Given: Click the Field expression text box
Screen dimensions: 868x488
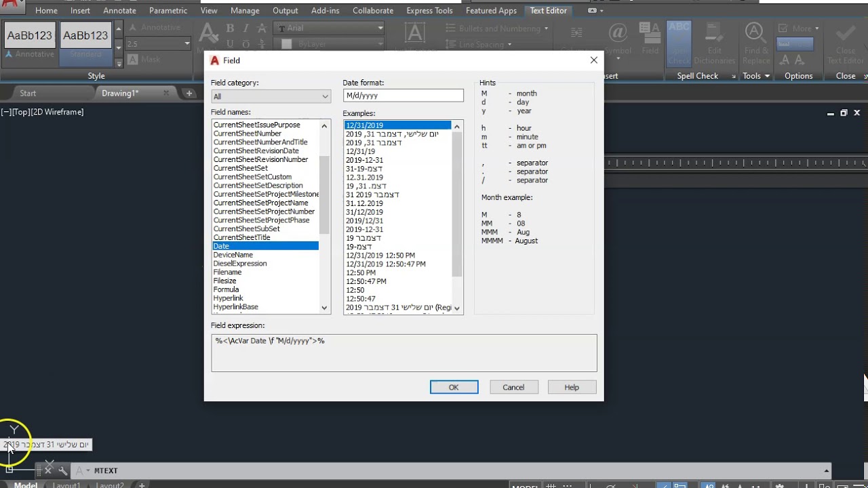Looking at the screenshot, I should coord(404,352).
